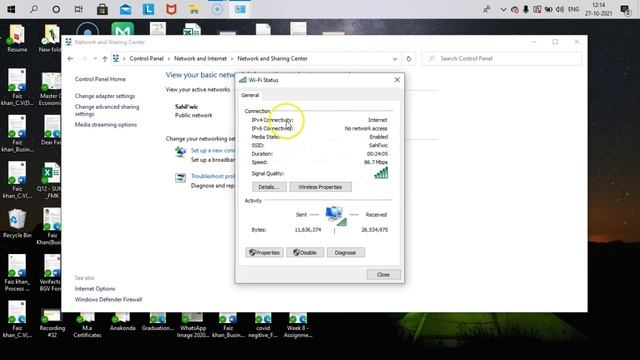Viewport: 640px width, 360px height.
Task: Open Change adapter settings
Action: [104, 96]
